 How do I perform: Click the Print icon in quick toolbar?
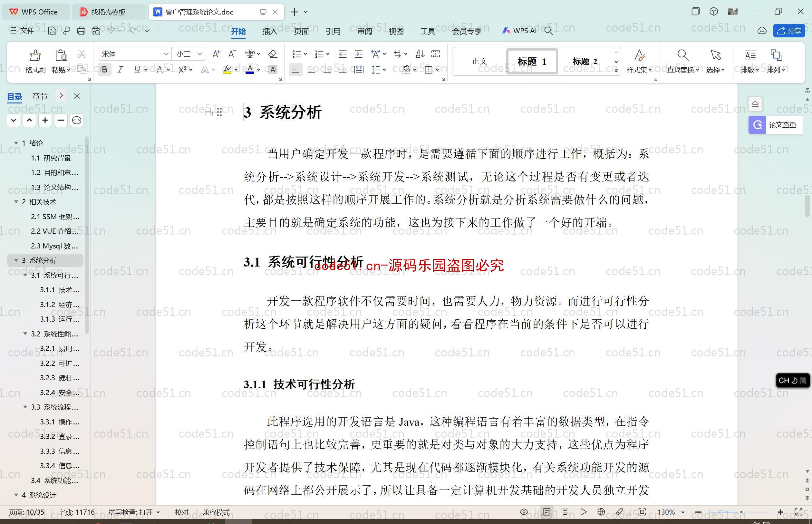point(81,31)
